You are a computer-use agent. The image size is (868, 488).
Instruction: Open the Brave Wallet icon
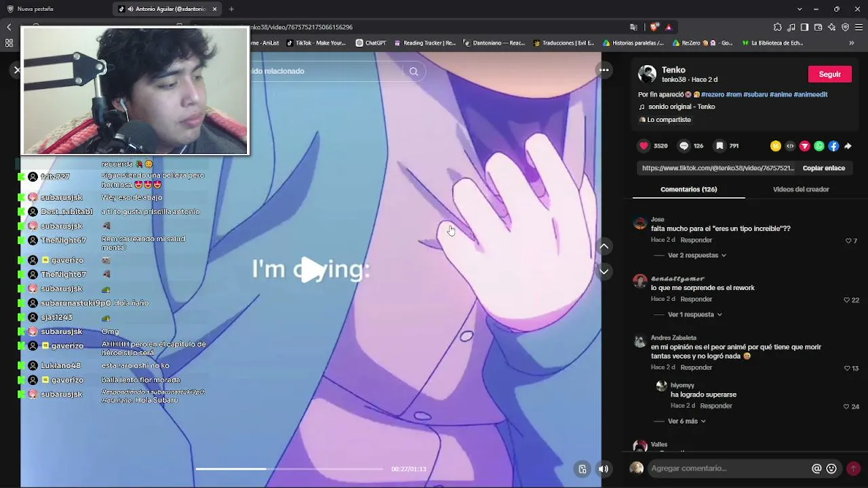click(818, 27)
